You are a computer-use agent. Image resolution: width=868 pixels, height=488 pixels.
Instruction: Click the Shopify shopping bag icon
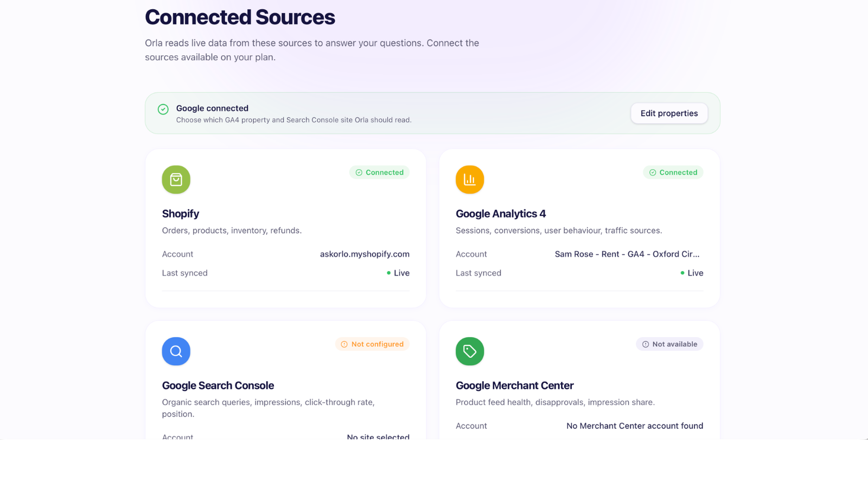tap(176, 179)
